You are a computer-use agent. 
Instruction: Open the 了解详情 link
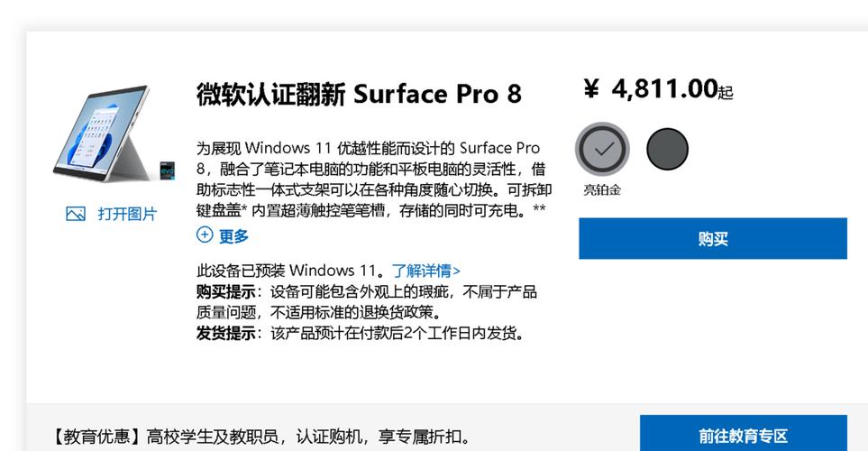[425, 271]
